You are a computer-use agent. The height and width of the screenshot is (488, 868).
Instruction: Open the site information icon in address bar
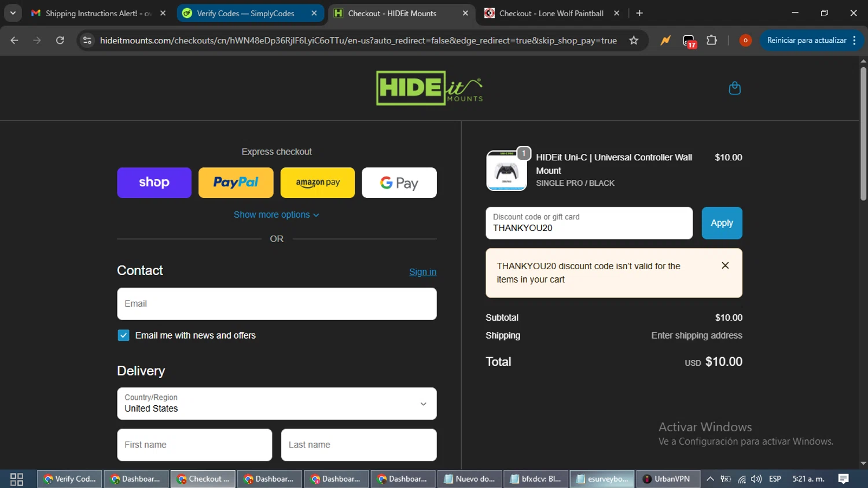tap(87, 41)
